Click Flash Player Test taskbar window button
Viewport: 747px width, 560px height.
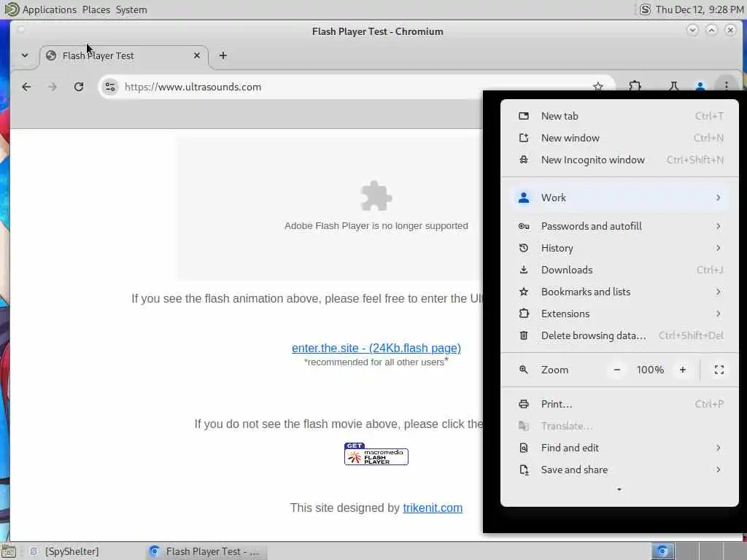pos(206,551)
